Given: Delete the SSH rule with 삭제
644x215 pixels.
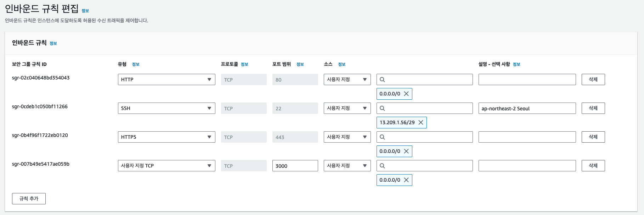Looking at the screenshot, I should pyautogui.click(x=593, y=108).
